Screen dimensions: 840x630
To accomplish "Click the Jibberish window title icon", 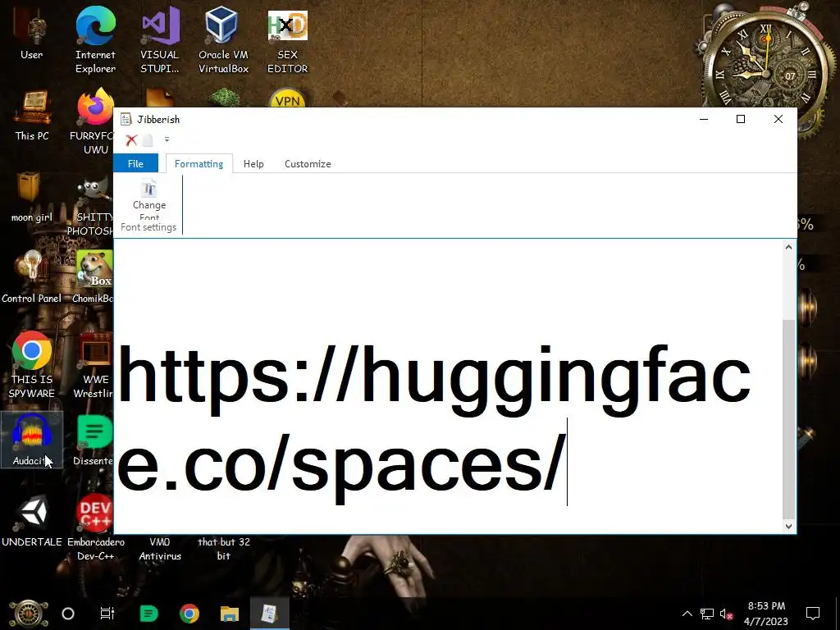I will (x=126, y=119).
